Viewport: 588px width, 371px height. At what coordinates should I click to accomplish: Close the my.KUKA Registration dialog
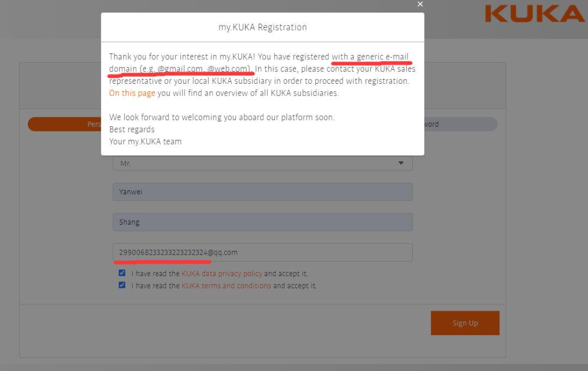(420, 4)
